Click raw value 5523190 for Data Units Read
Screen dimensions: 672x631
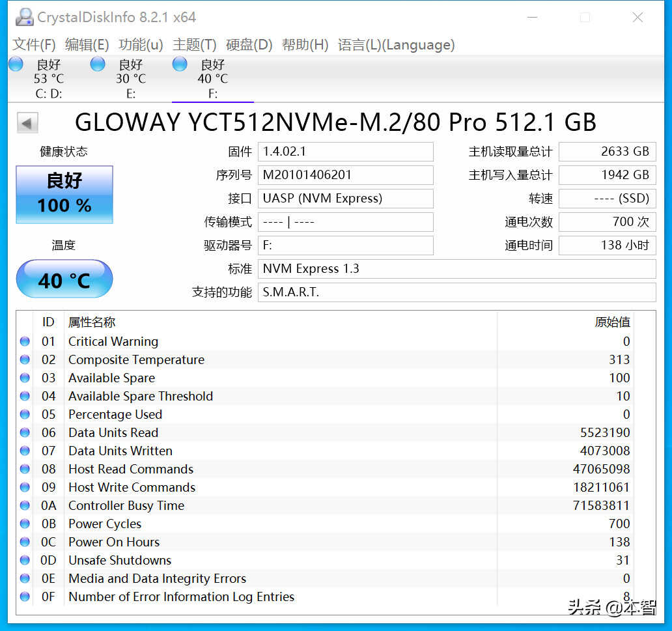click(605, 432)
